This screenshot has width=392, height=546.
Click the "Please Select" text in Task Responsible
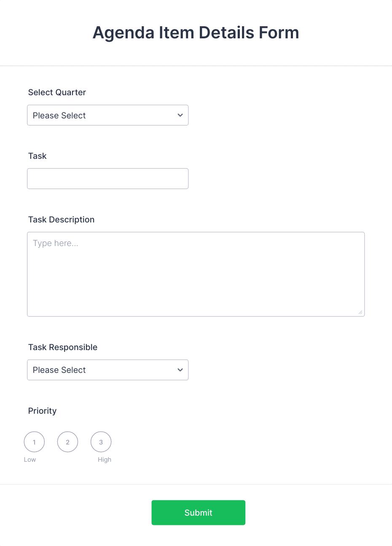tap(59, 370)
